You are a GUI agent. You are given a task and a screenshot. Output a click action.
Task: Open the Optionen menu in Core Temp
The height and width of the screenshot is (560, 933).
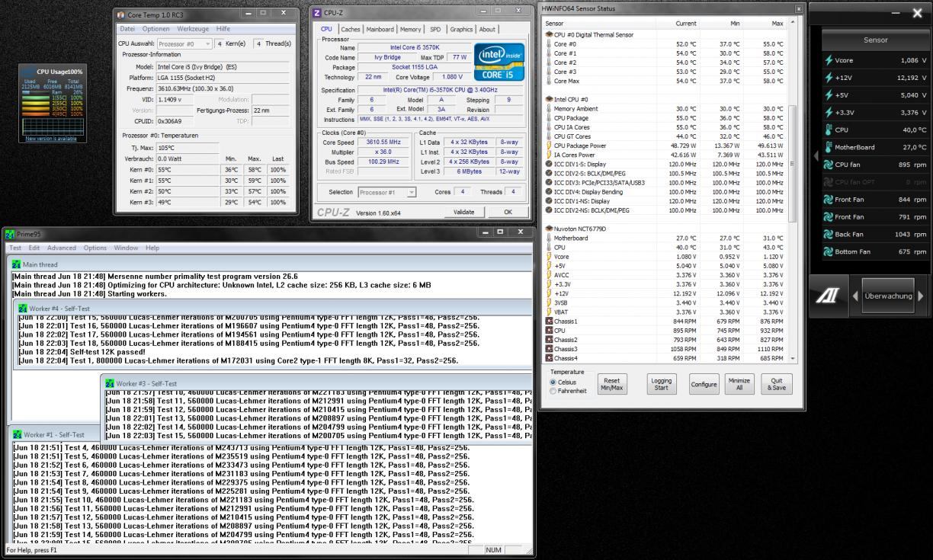(x=156, y=29)
